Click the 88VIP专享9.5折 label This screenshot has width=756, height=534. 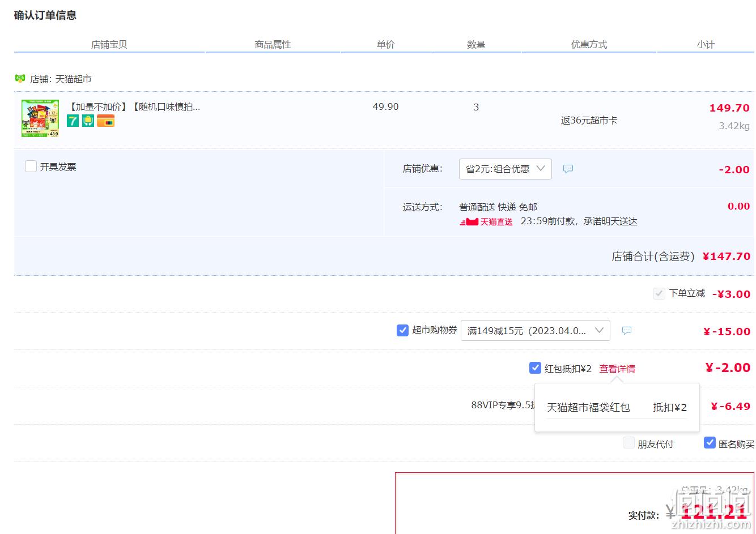(503, 405)
